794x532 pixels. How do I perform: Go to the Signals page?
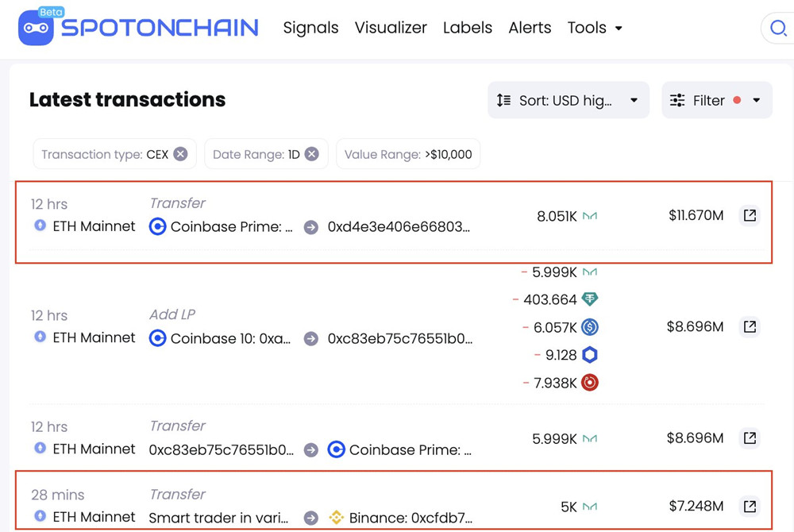point(310,28)
